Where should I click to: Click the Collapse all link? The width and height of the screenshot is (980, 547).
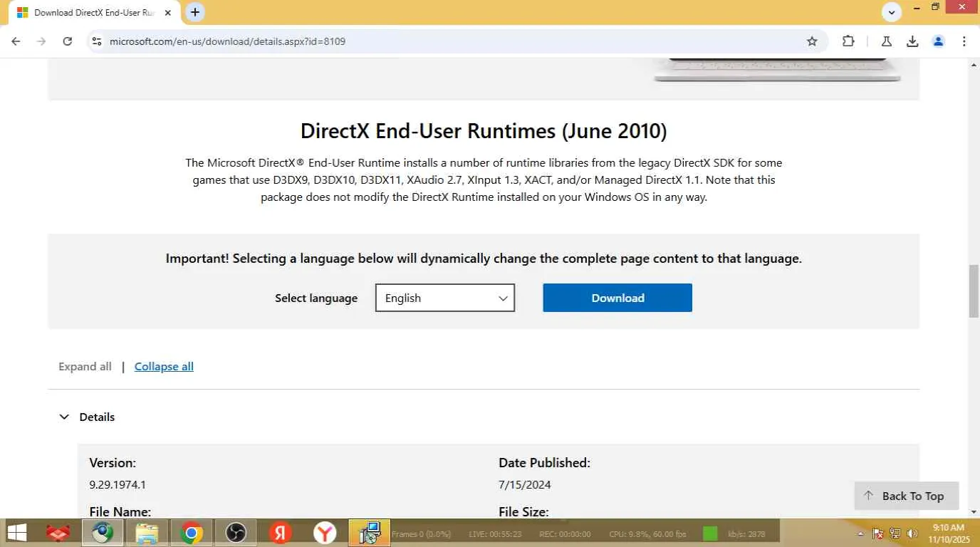tap(164, 367)
